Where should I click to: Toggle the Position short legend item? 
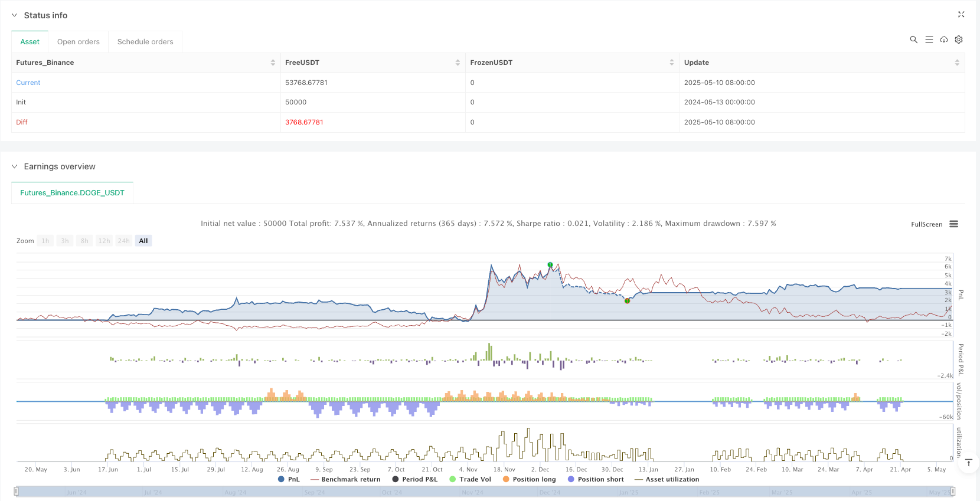coord(595,479)
